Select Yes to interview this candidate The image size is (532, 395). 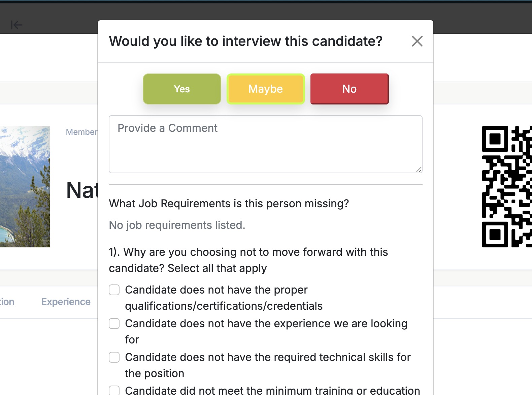click(182, 89)
